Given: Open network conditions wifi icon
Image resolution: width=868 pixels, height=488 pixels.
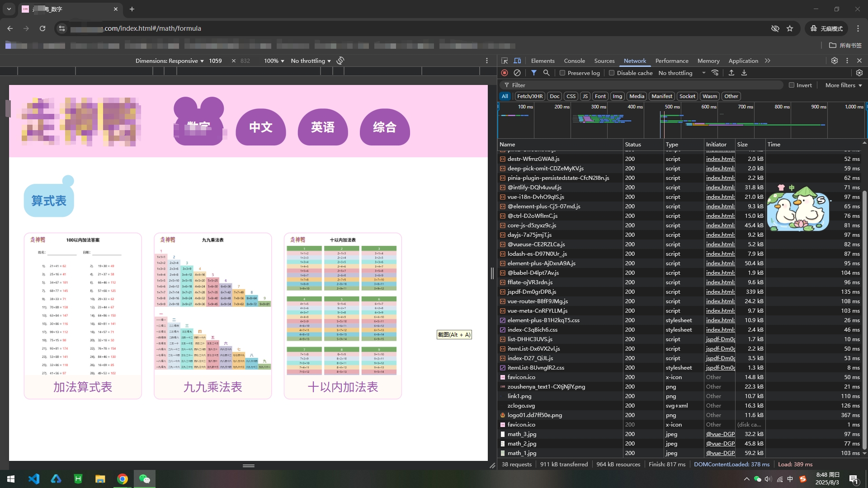Looking at the screenshot, I should pos(715,73).
